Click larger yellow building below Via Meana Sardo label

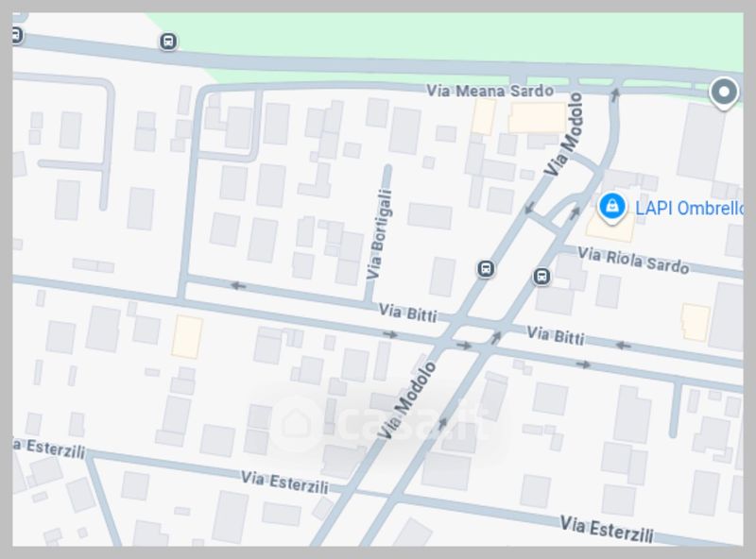click(x=537, y=117)
